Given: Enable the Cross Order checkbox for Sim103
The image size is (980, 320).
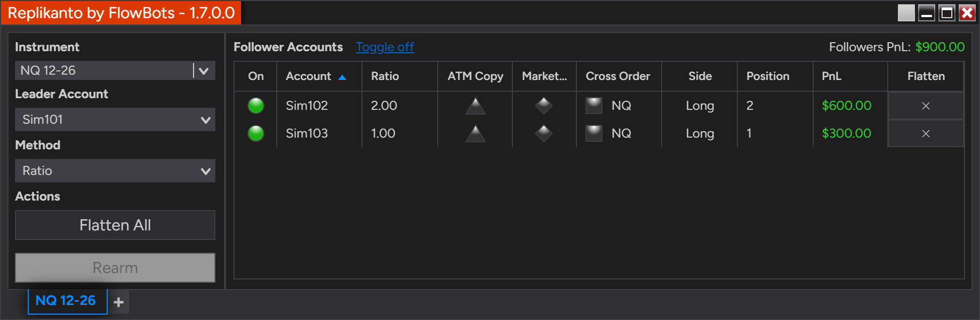Looking at the screenshot, I should pos(593,133).
